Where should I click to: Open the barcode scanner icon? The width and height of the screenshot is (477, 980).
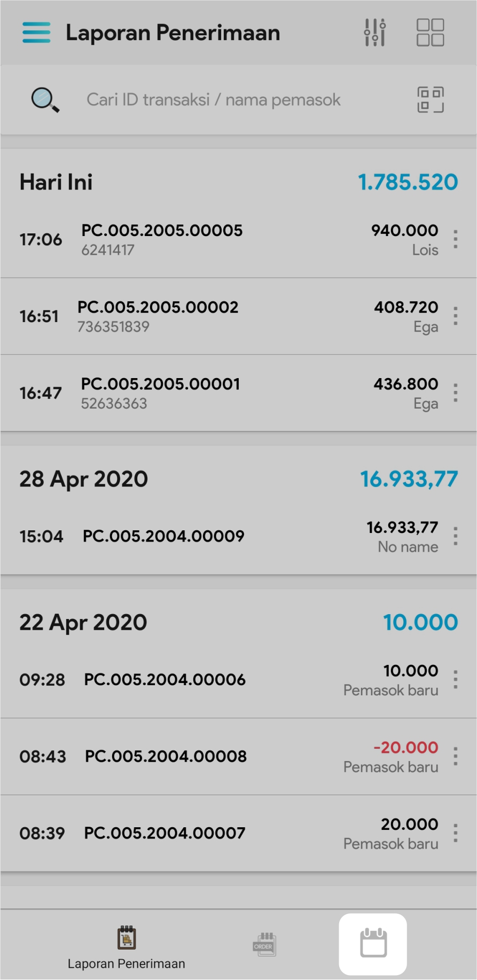430,100
